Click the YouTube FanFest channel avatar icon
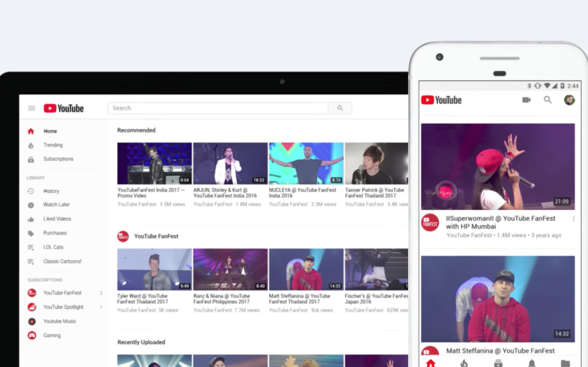This screenshot has width=588, height=367. click(x=123, y=236)
